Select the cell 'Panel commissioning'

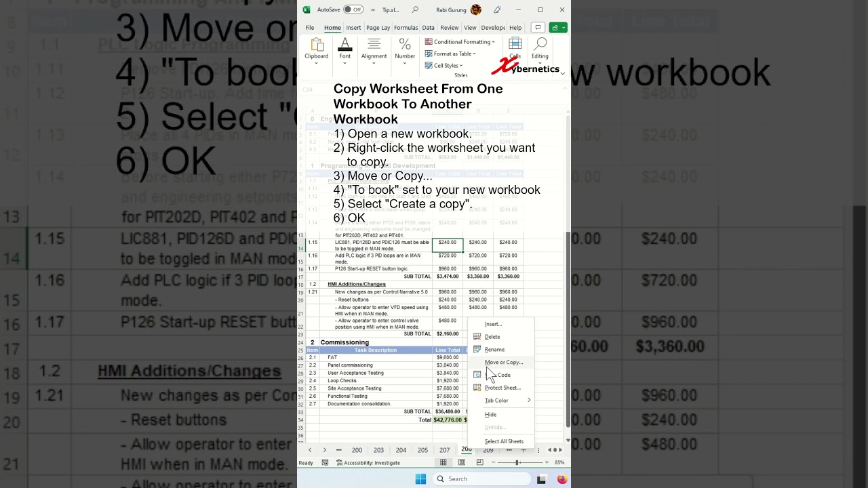(376, 365)
